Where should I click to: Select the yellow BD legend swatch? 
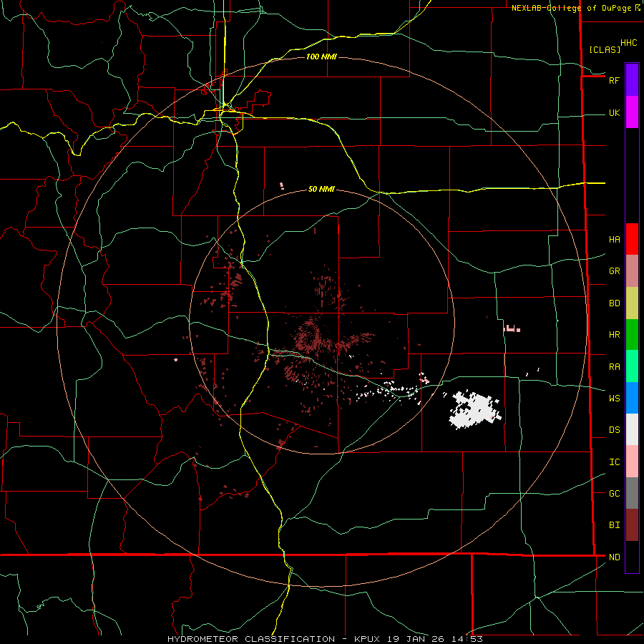(x=632, y=303)
